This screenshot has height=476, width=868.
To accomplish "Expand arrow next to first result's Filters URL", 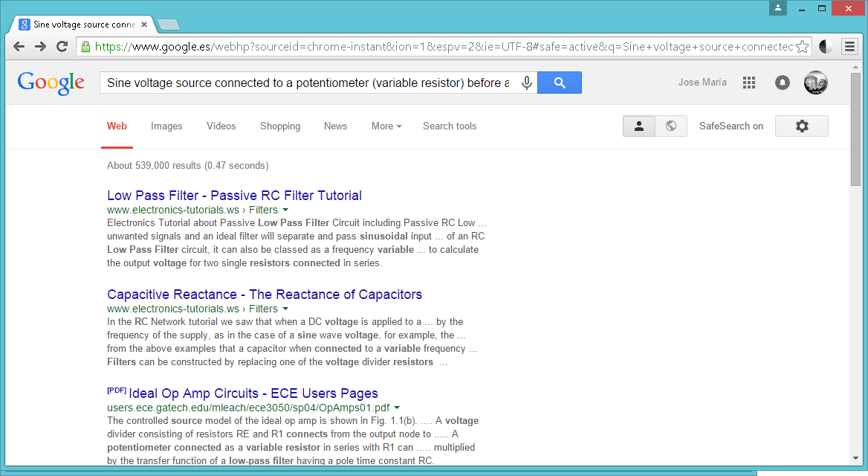I will point(285,210).
